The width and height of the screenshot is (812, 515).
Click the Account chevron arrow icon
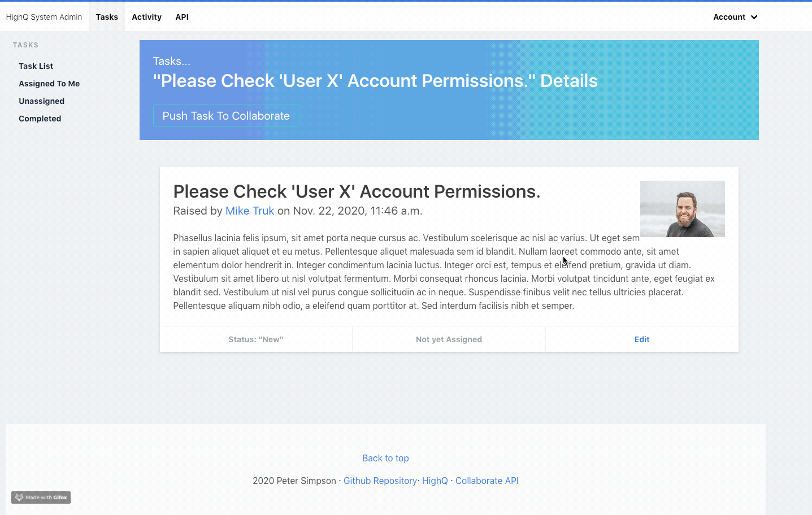[754, 18]
